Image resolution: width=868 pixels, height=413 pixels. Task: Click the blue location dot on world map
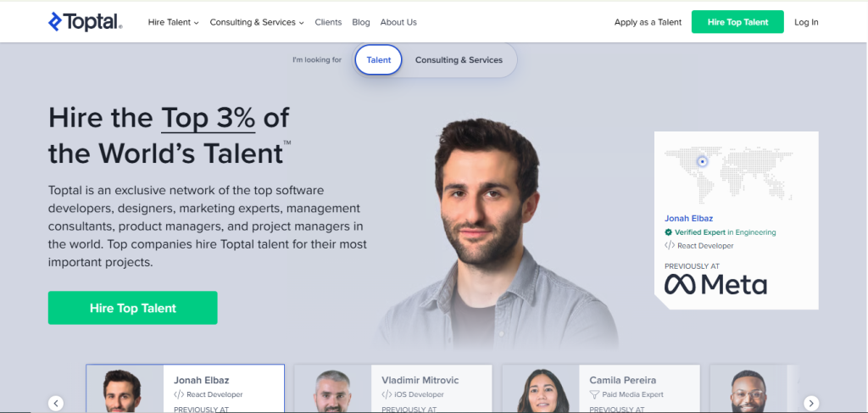coord(703,162)
